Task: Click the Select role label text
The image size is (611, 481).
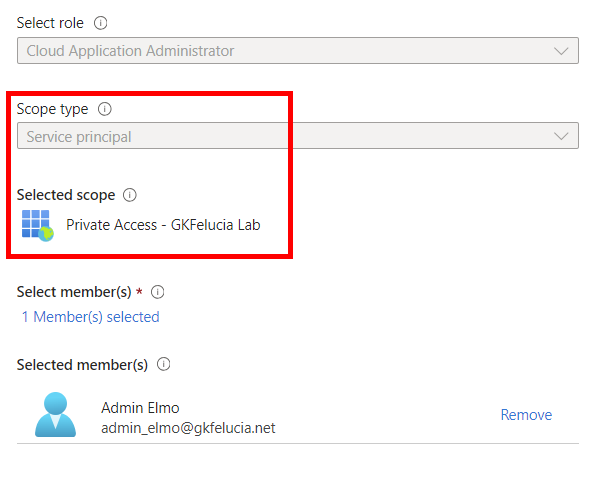Action: (x=51, y=23)
